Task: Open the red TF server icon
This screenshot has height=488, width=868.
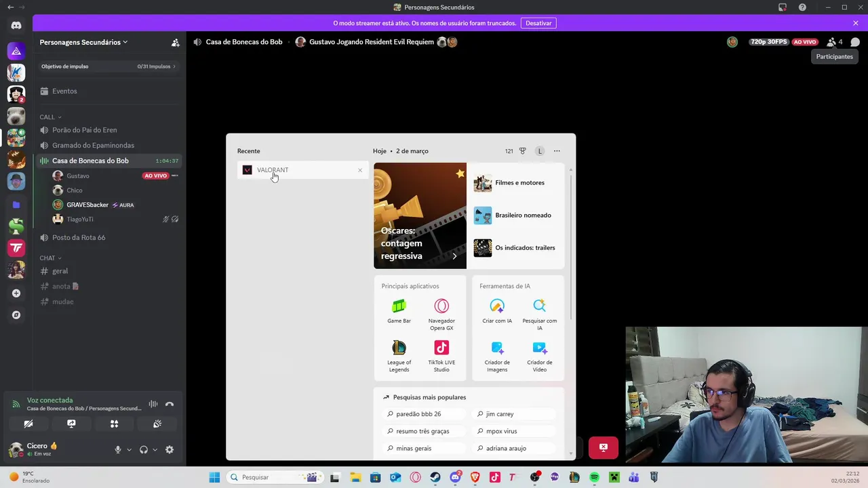Action: tap(16, 248)
